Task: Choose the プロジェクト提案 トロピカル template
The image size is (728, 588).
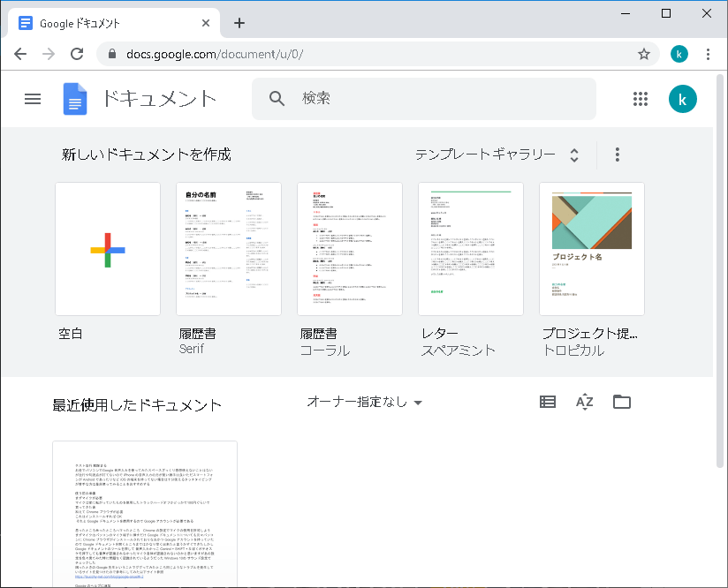Action: click(591, 249)
